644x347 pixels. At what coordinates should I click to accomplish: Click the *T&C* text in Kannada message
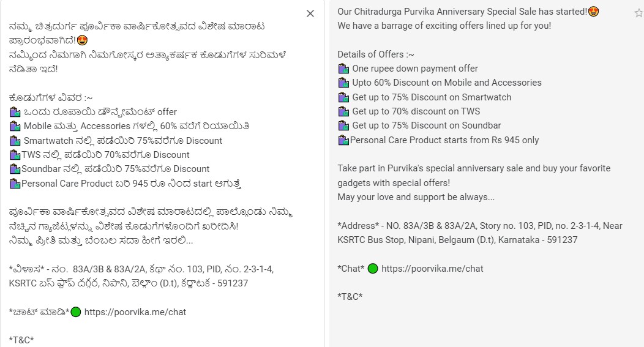22,340
